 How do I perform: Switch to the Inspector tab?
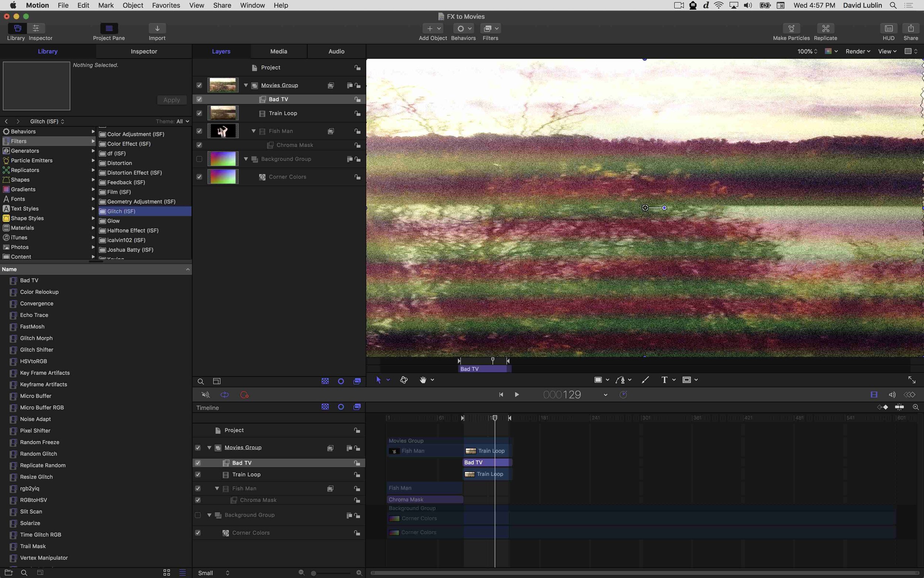[144, 51]
